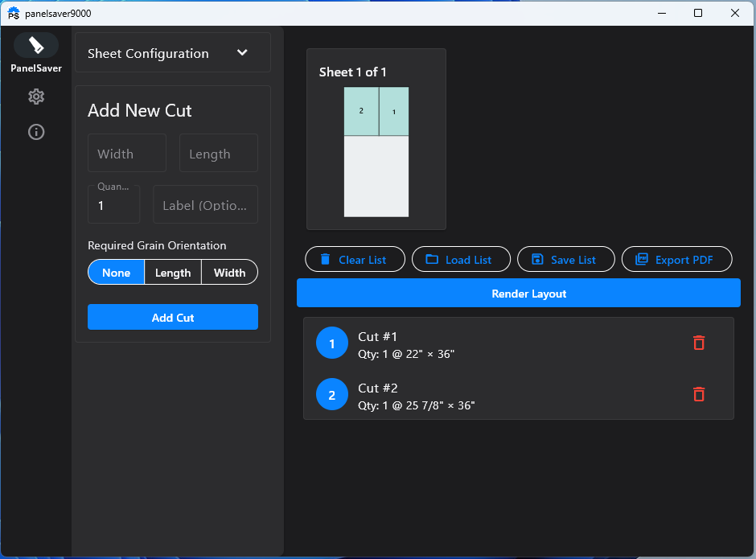This screenshot has height=559, width=756.
Task: Click the Label (Optional) input field
Action: point(205,204)
